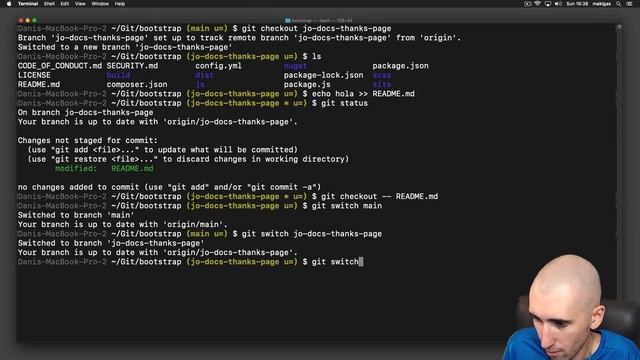The width and height of the screenshot is (640, 360).
Task: Click 'LICENSE' in ls output
Action: pyautogui.click(x=34, y=75)
